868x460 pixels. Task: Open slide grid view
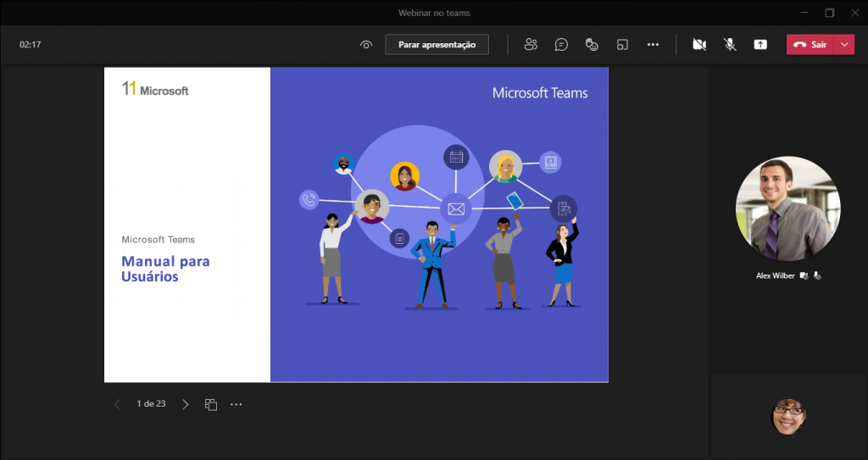pyautogui.click(x=211, y=405)
